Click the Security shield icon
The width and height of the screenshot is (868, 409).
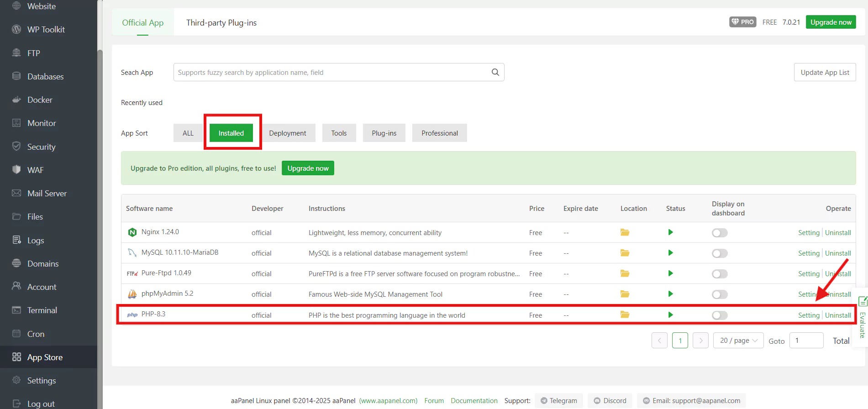(16, 147)
